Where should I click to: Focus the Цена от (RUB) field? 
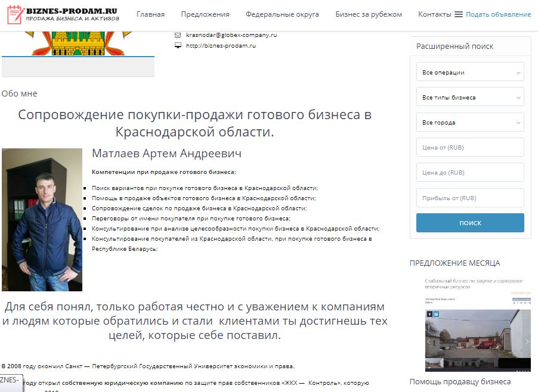[470, 147]
